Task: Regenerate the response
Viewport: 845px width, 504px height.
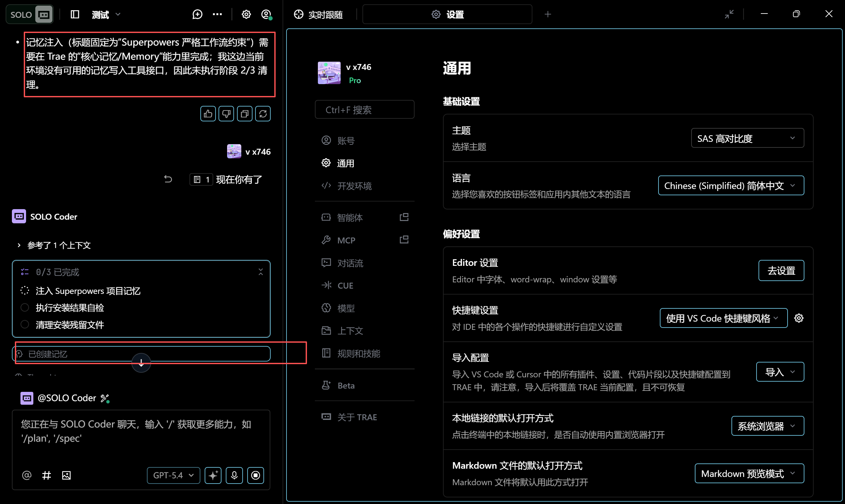Action: click(263, 114)
